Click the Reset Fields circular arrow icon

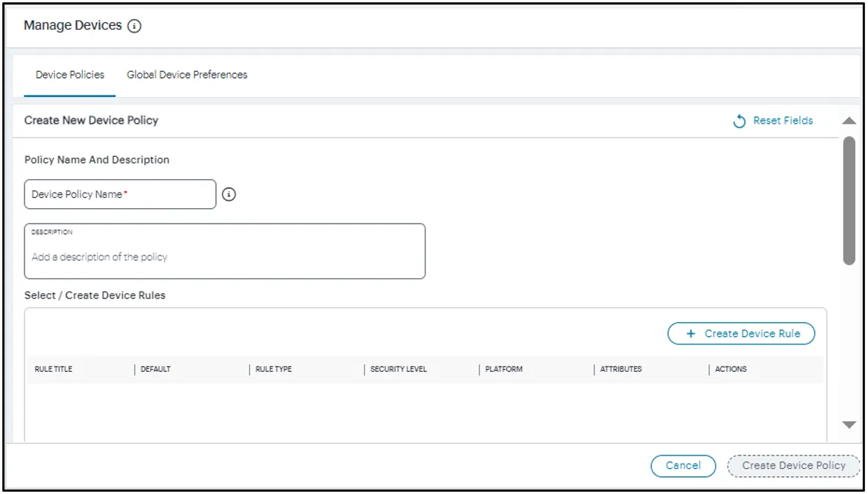pyautogui.click(x=739, y=121)
